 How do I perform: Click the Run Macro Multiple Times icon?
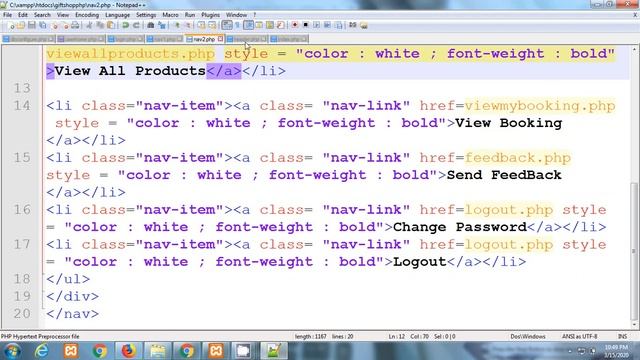[x=327, y=25]
